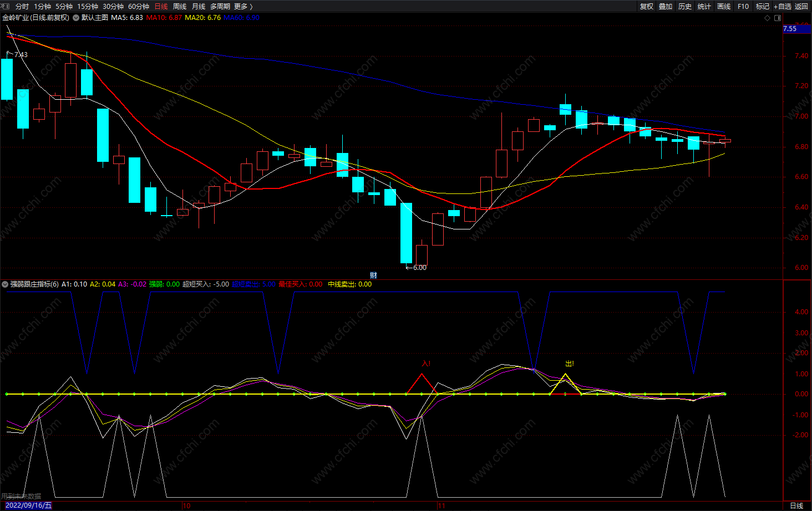Switch to 30分钟 period
The height and width of the screenshot is (511, 812).
[113, 7]
